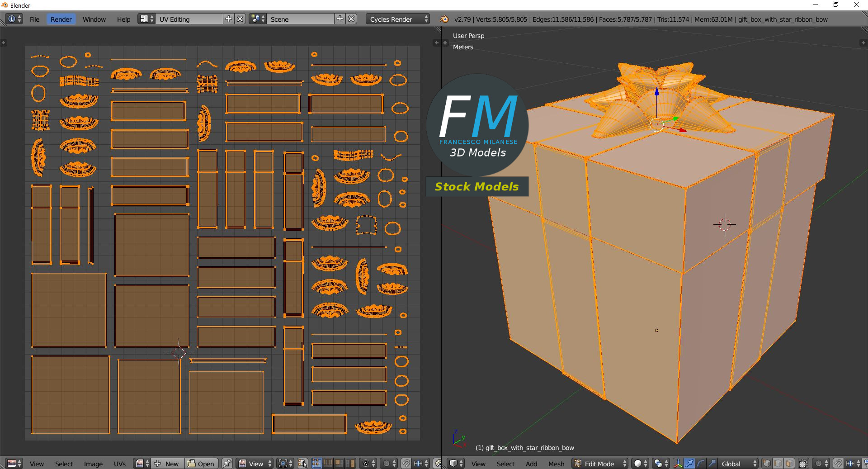
Task: Enable the rotate manipulator arc
Action: coord(700,464)
